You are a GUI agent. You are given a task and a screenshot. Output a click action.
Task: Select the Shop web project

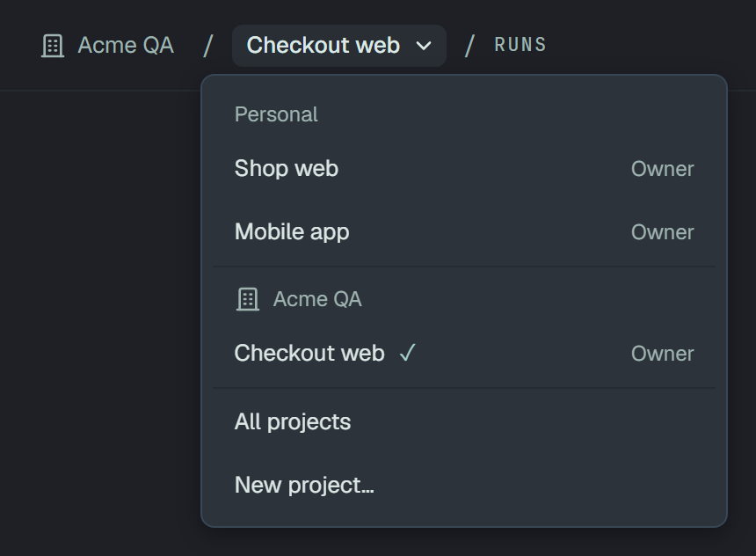[x=464, y=168]
